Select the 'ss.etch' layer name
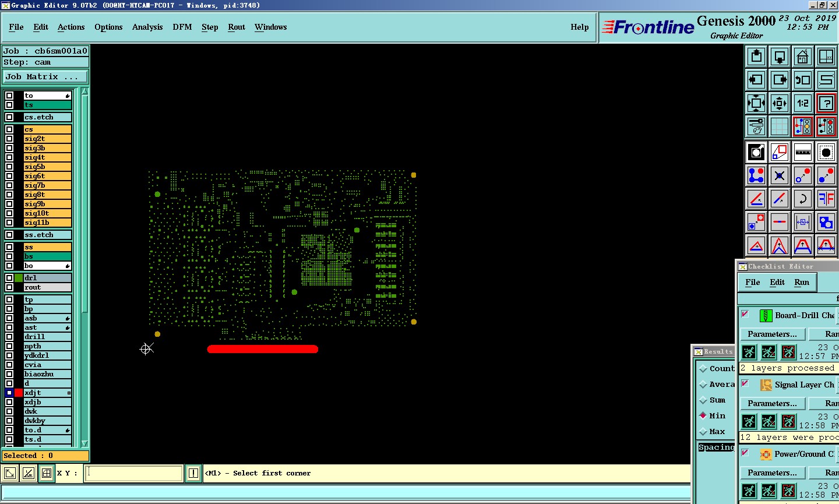 click(x=48, y=235)
